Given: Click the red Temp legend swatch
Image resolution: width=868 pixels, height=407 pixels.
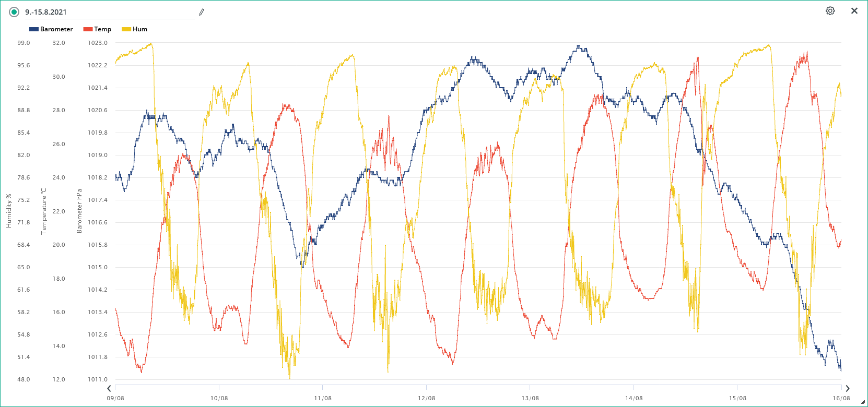Looking at the screenshot, I should tap(88, 29).
